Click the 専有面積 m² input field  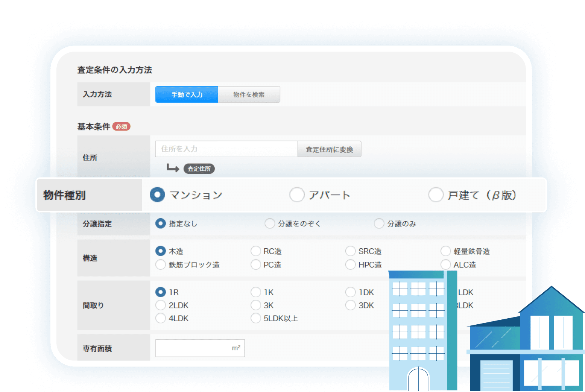tap(200, 348)
